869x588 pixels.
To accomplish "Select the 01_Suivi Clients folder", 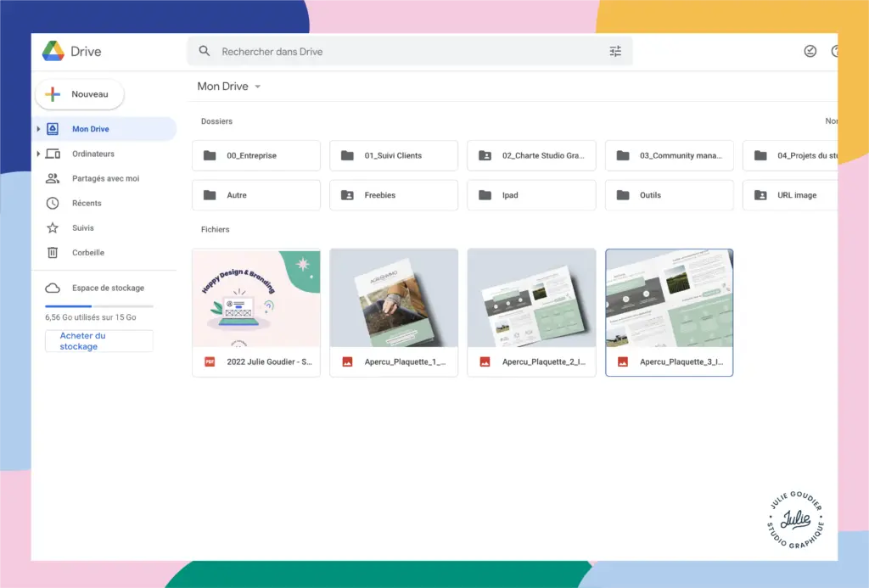I will click(x=394, y=156).
